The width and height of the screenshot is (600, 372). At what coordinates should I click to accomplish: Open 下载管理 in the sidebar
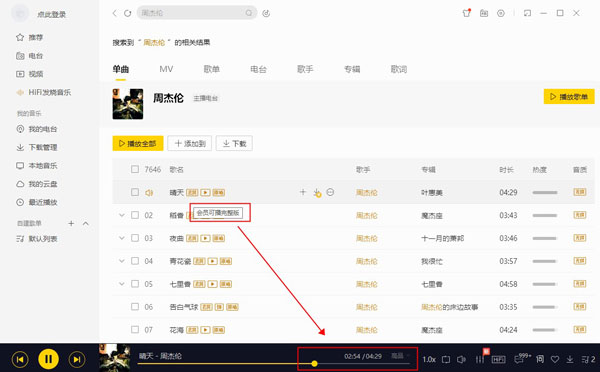[x=37, y=147]
